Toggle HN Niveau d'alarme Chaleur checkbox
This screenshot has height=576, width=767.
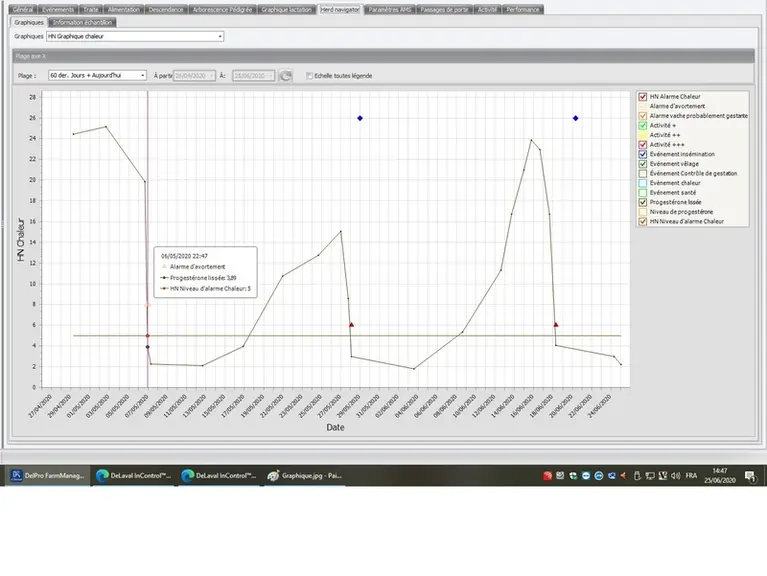(643, 222)
